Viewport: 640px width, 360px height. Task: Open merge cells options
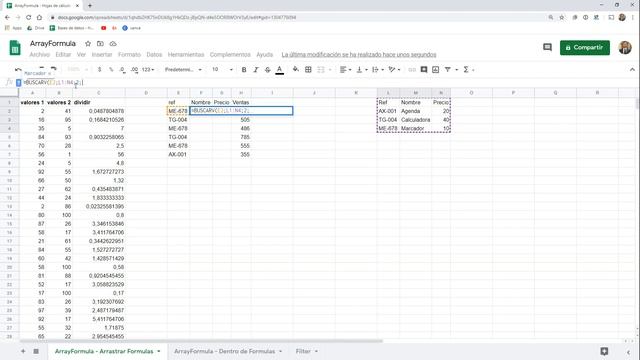[321, 70]
